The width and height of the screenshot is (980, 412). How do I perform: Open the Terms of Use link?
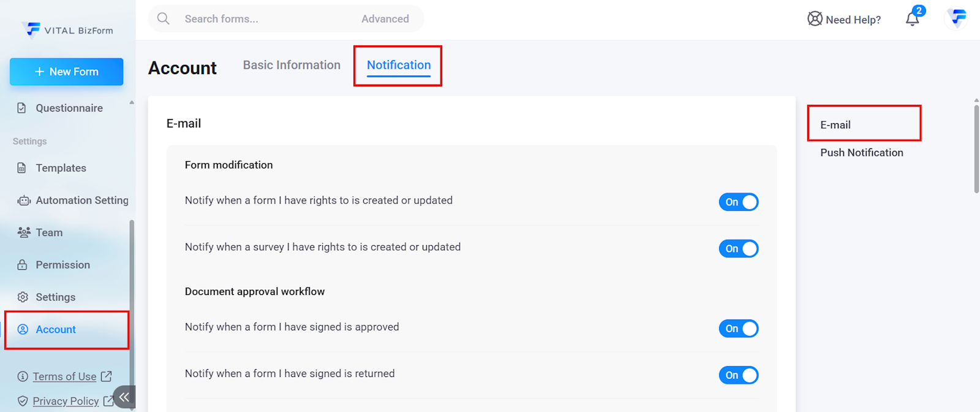(65, 376)
